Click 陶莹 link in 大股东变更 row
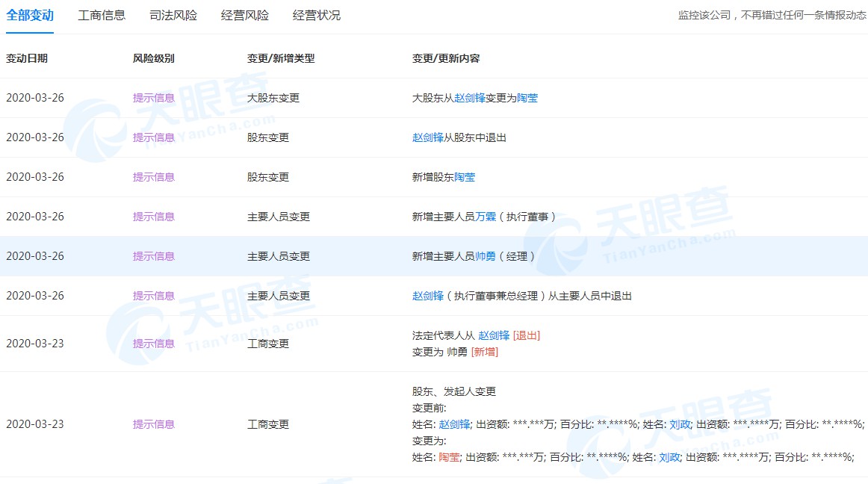The width and height of the screenshot is (868, 484). (x=527, y=98)
